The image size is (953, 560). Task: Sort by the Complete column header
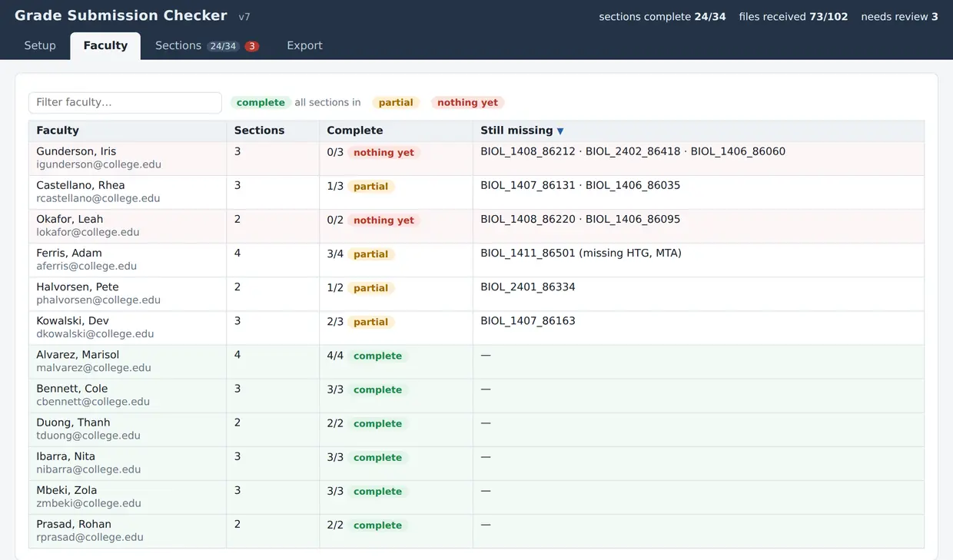pyautogui.click(x=354, y=131)
